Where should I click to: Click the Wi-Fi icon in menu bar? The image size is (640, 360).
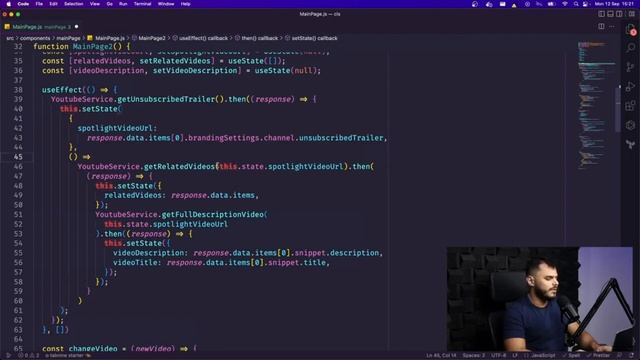coord(565,4)
